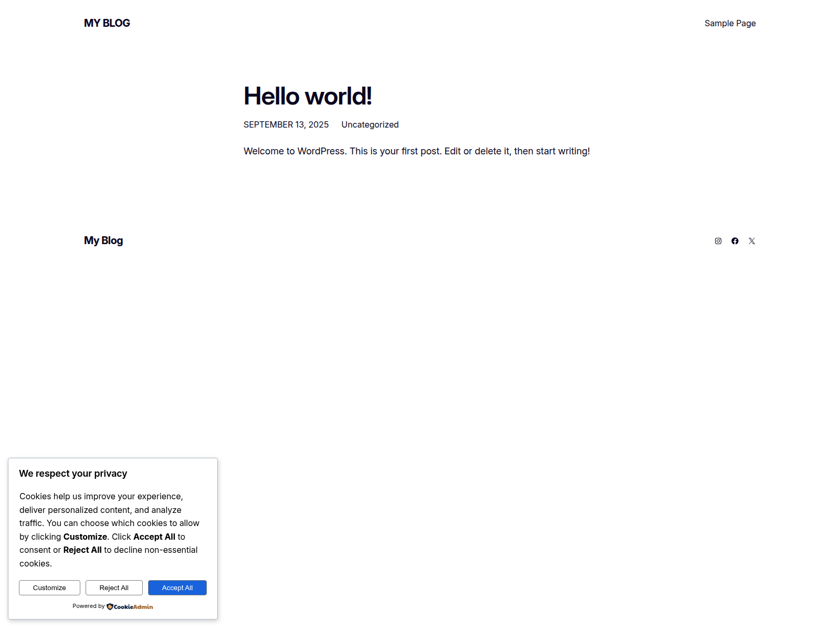Image resolution: width=840 pixels, height=630 pixels.
Task: Click the CookieAdmin logo in cookie banner
Action: (x=130, y=606)
